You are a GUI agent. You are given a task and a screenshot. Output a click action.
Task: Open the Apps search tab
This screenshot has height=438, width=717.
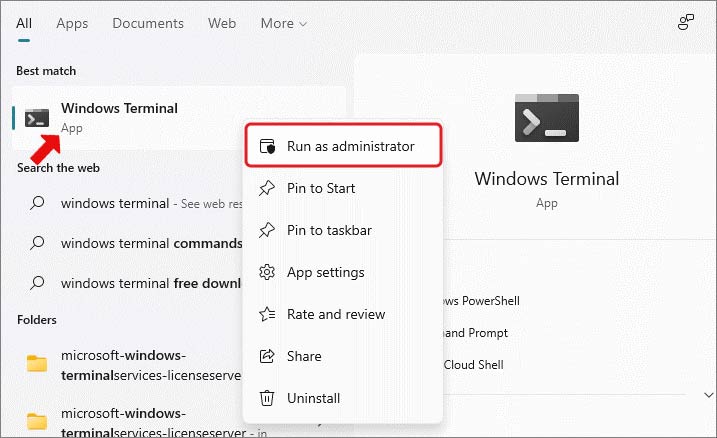[x=72, y=23]
